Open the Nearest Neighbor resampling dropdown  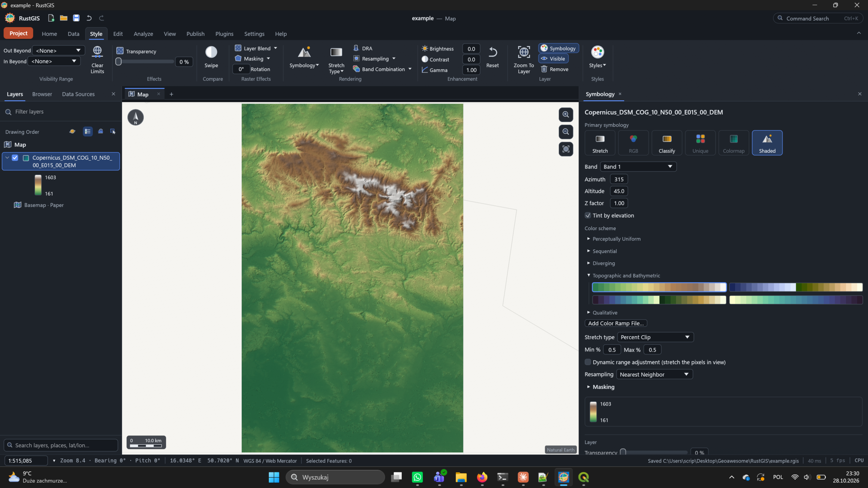(x=654, y=374)
